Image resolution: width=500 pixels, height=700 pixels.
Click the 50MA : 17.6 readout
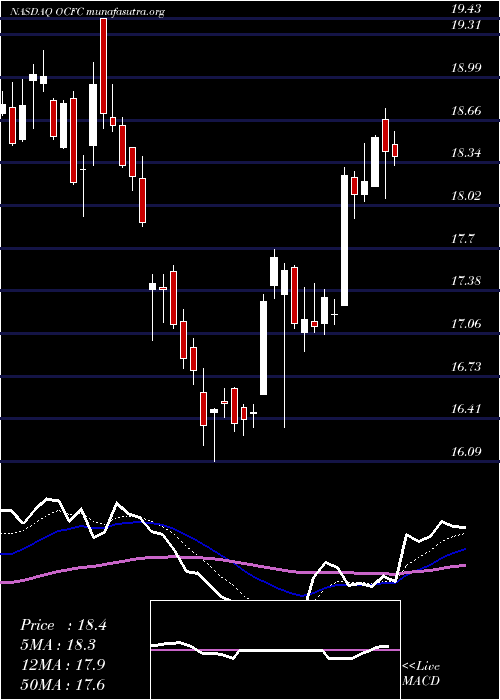click(x=62, y=684)
